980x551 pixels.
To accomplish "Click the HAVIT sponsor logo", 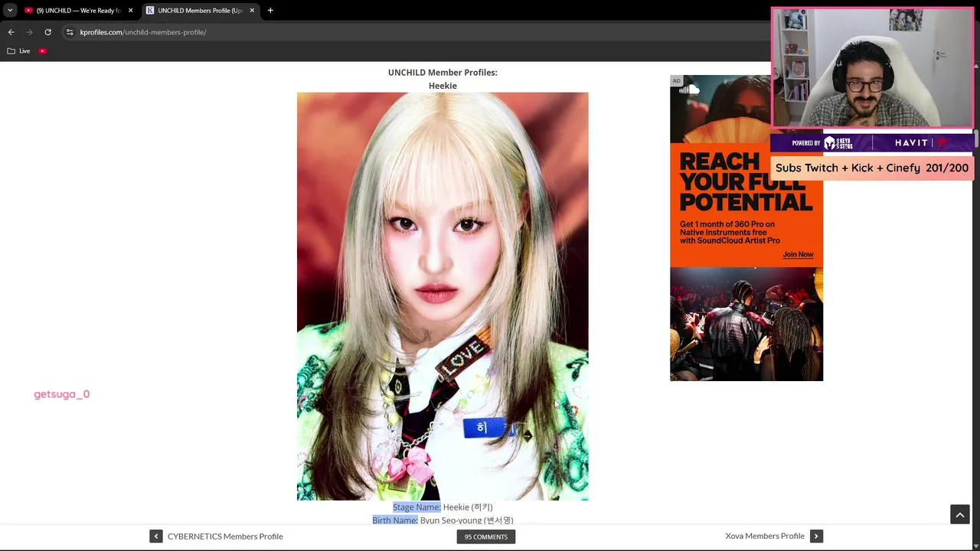I will tap(911, 142).
